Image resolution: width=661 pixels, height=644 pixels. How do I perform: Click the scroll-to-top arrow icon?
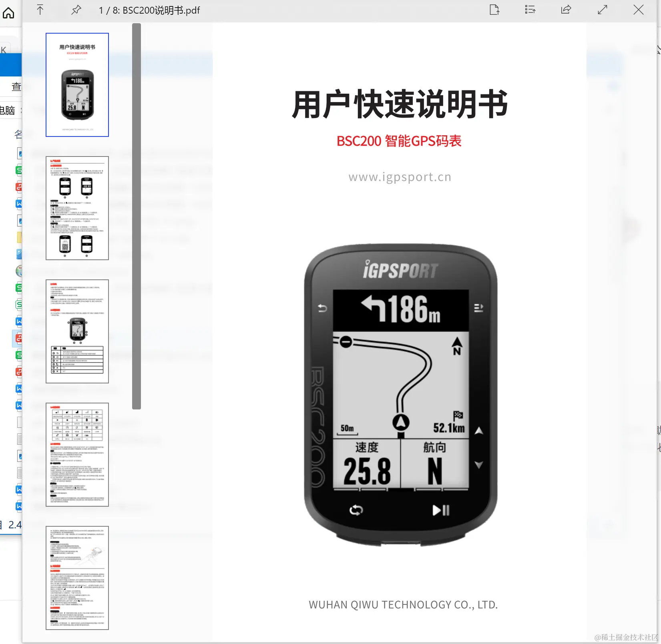click(40, 10)
